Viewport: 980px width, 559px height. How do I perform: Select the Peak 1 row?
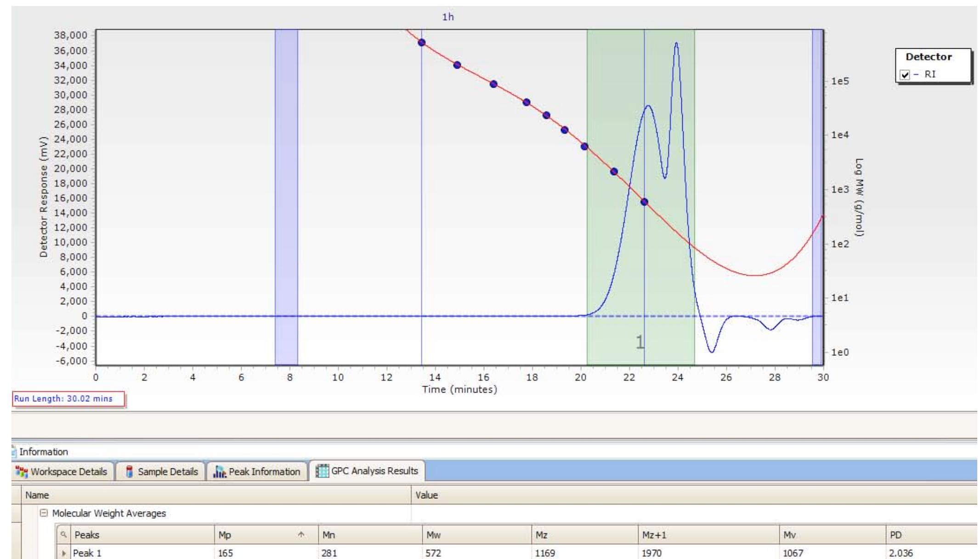pos(138,553)
